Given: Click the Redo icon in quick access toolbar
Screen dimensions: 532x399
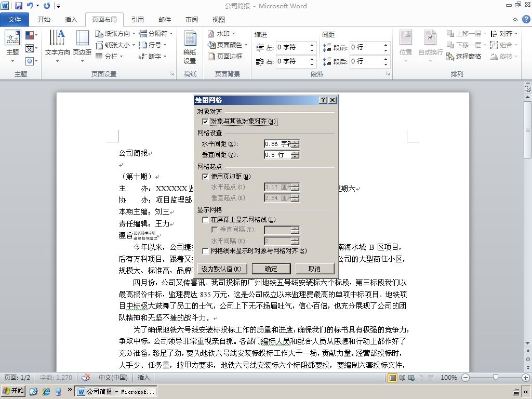Looking at the screenshot, I should coord(47,6).
